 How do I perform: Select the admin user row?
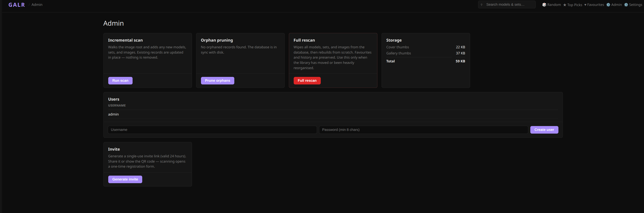pyautogui.click(x=113, y=114)
